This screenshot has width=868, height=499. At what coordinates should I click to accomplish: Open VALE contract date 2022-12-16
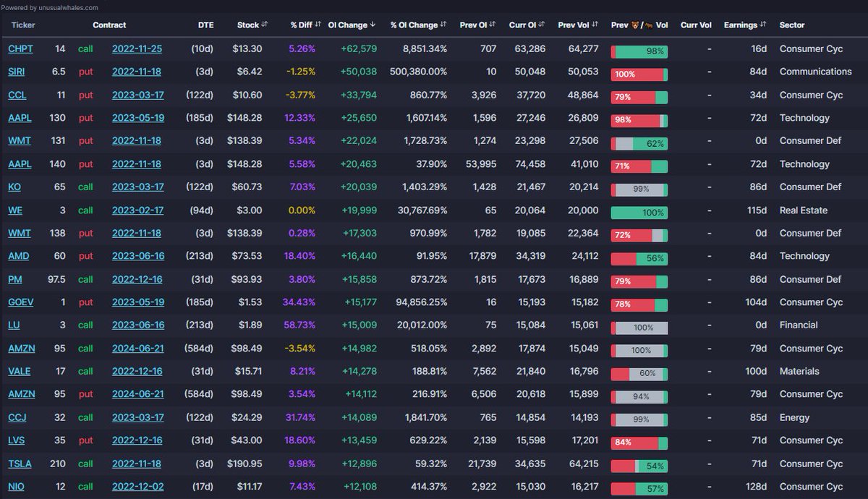click(138, 371)
